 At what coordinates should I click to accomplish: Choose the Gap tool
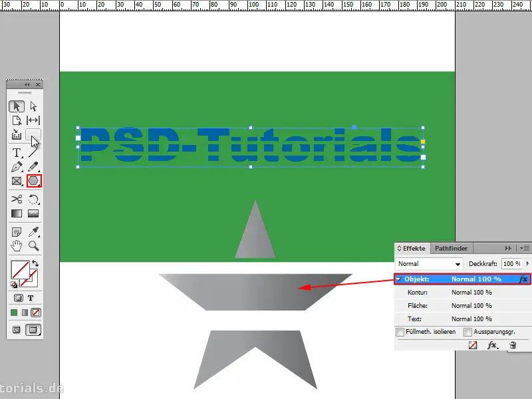coord(33,120)
